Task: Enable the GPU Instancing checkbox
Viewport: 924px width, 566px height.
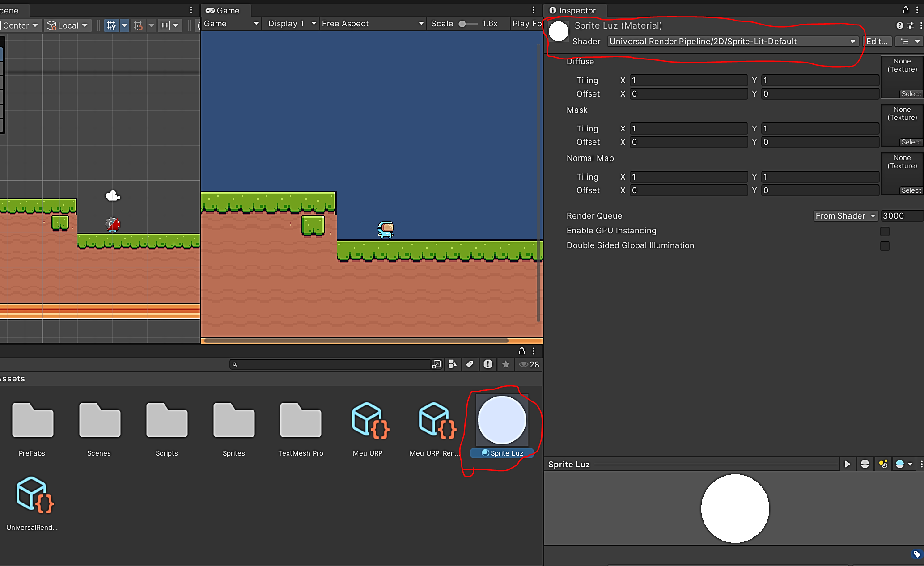Action: (x=885, y=231)
